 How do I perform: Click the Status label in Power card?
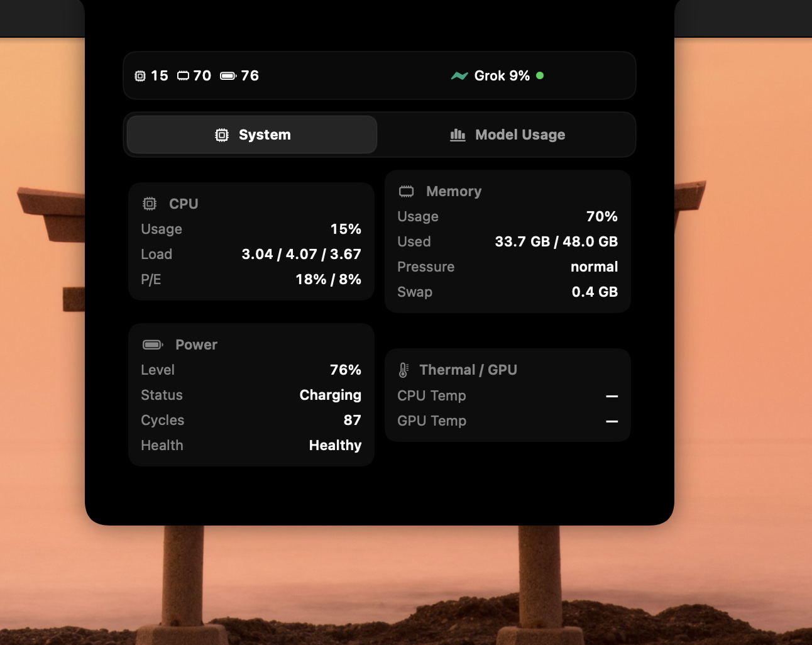point(162,395)
